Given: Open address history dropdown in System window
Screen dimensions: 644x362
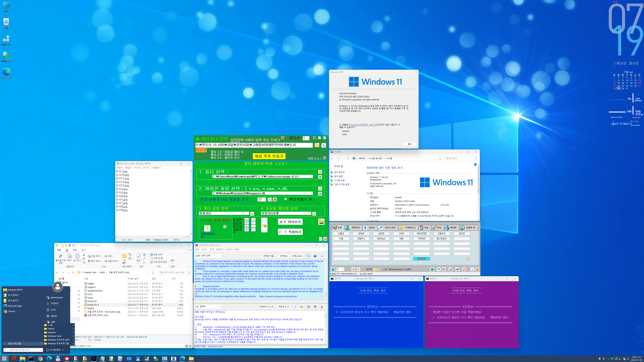Looking at the screenshot, I should point(435,158).
